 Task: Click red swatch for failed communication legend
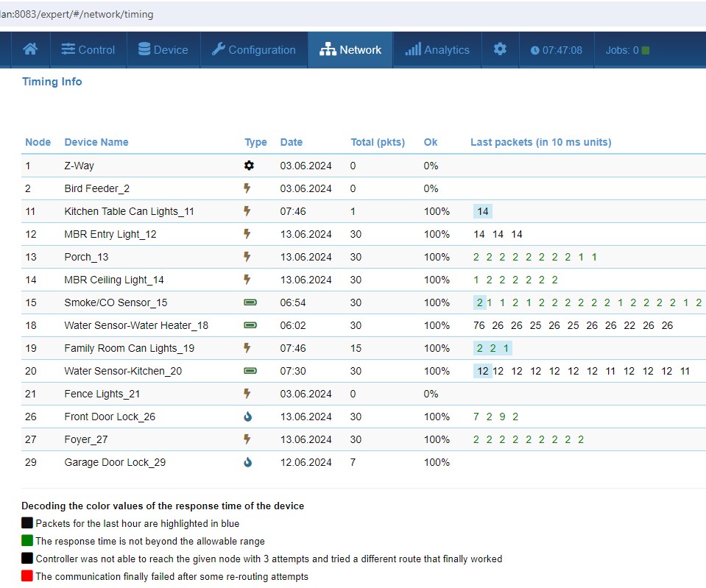(x=27, y=575)
